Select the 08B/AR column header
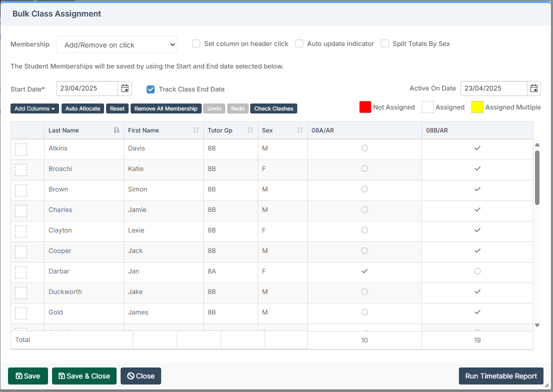 436,130
